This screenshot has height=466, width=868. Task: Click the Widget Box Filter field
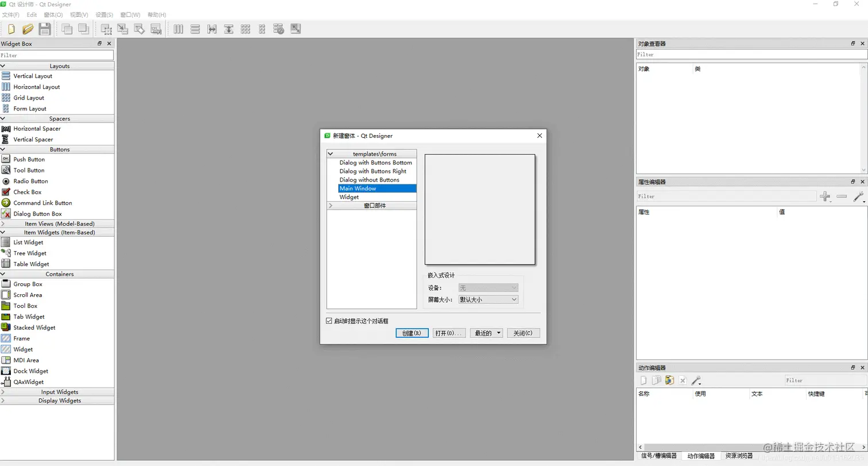pyautogui.click(x=57, y=55)
